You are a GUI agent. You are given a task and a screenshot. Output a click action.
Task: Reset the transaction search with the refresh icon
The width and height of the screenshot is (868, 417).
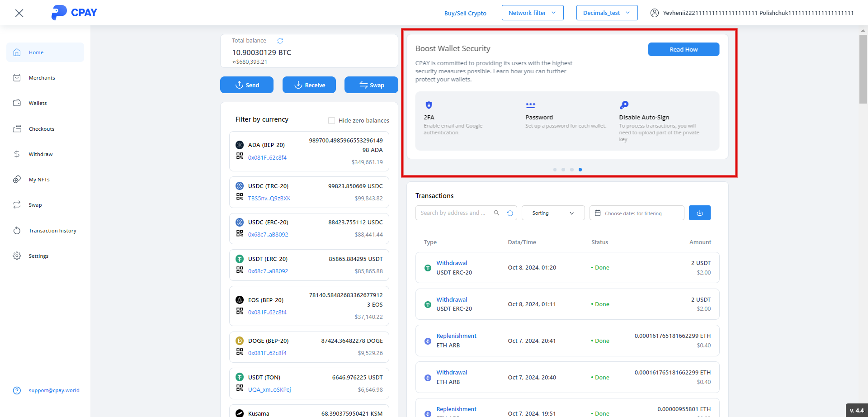[x=510, y=213]
